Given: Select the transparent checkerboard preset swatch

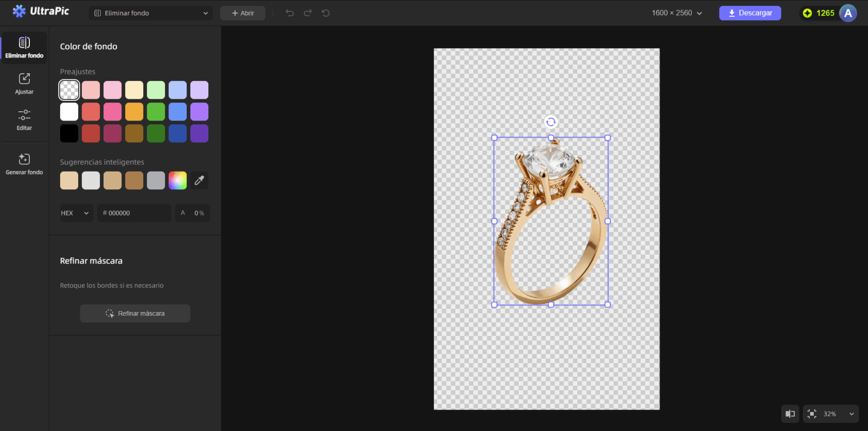Looking at the screenshot, I should point(69,90).
